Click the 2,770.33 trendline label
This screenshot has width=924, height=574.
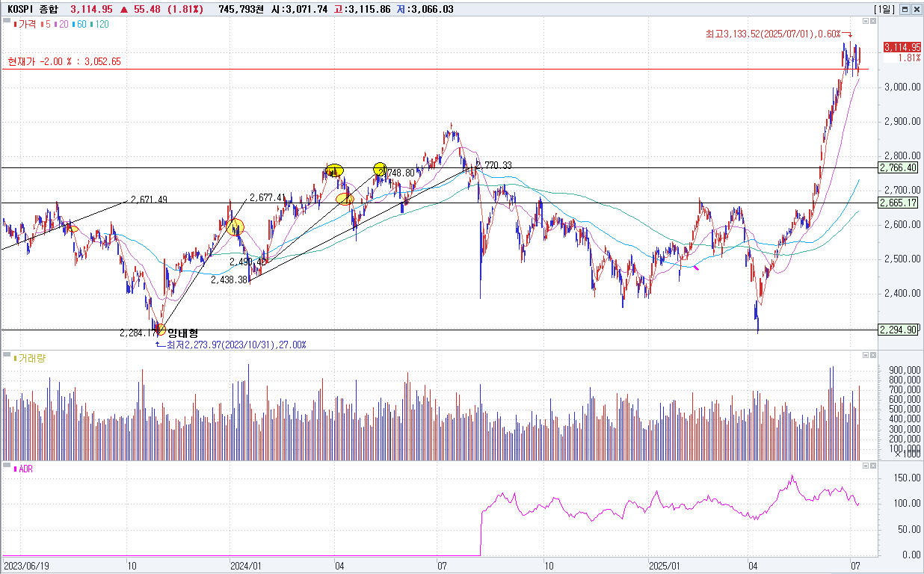493,165
